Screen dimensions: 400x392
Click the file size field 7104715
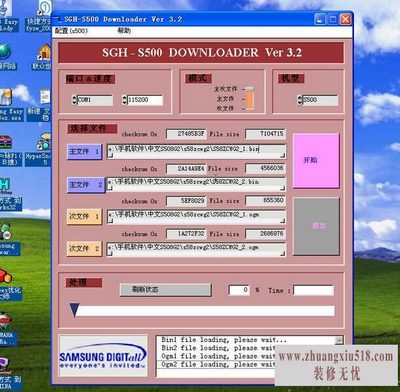(x=266, y=134)
